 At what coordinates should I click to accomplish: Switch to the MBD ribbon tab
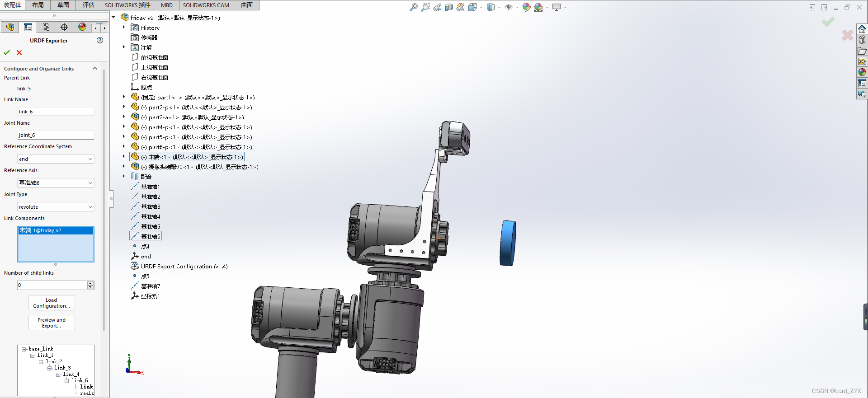point(167,5)
